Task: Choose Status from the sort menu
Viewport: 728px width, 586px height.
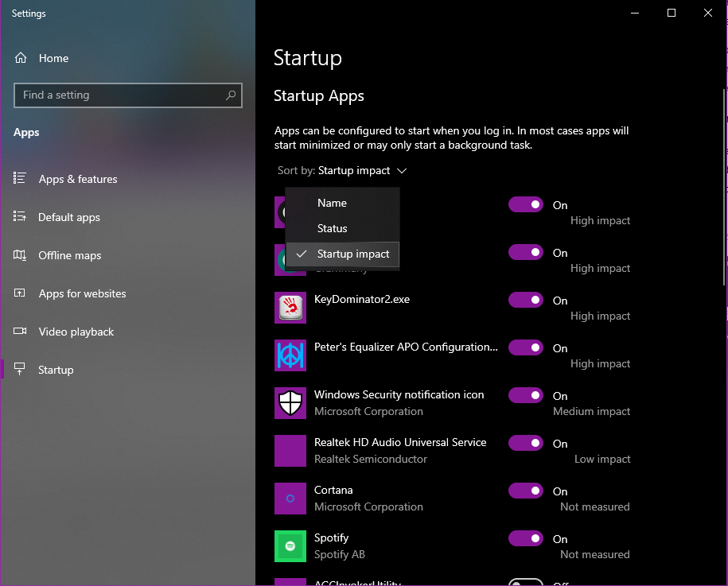Action: (332, 229)
